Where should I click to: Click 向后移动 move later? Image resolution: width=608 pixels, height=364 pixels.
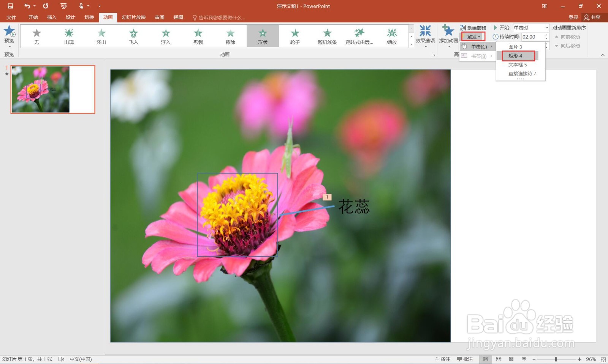tap(567, 46)
